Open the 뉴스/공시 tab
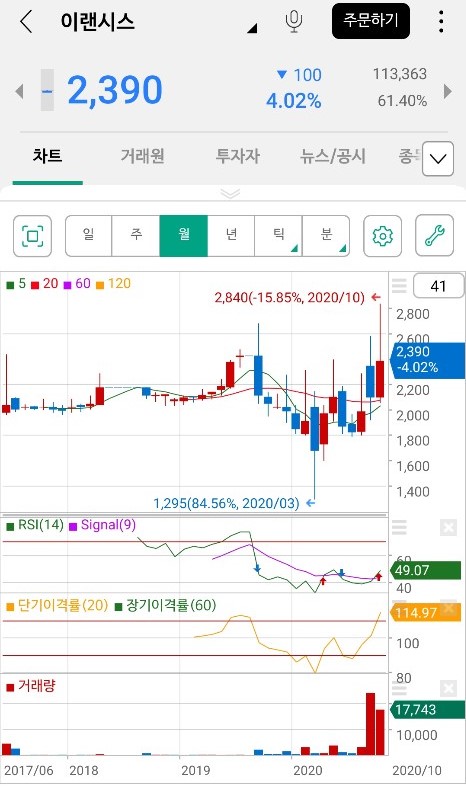This screenshot has height=787, width=466. pos(332,156)
